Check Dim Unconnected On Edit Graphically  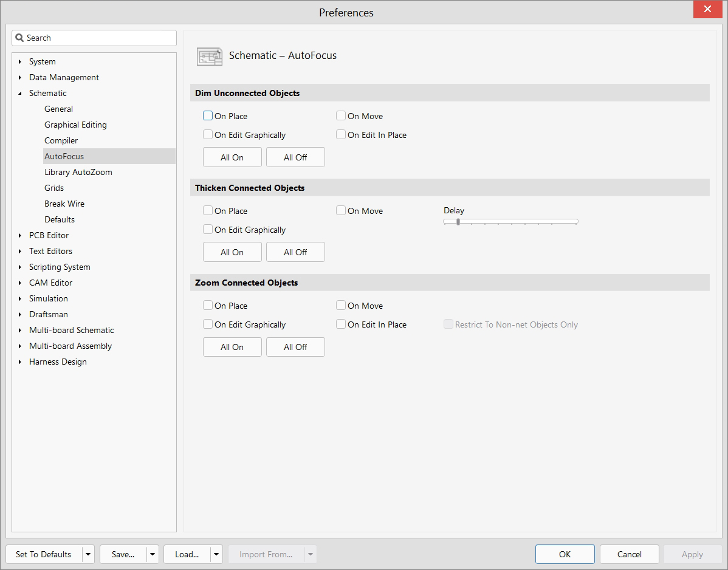208,135
